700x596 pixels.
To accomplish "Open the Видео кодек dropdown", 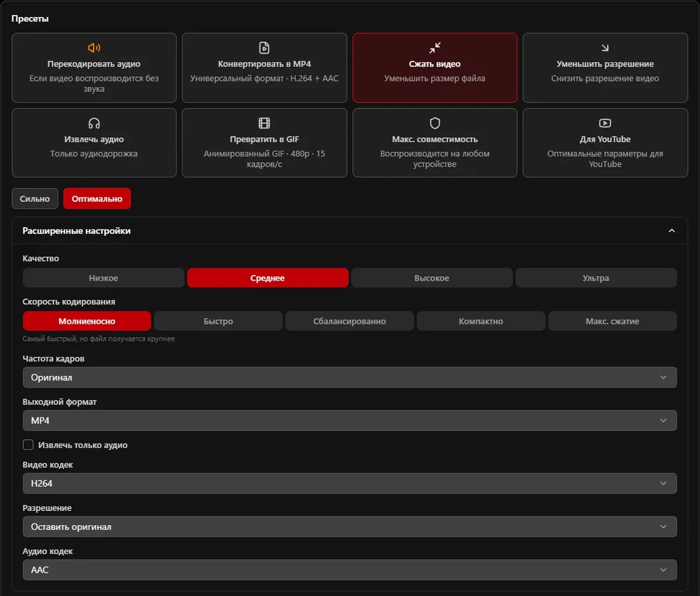I will point(350,483).
